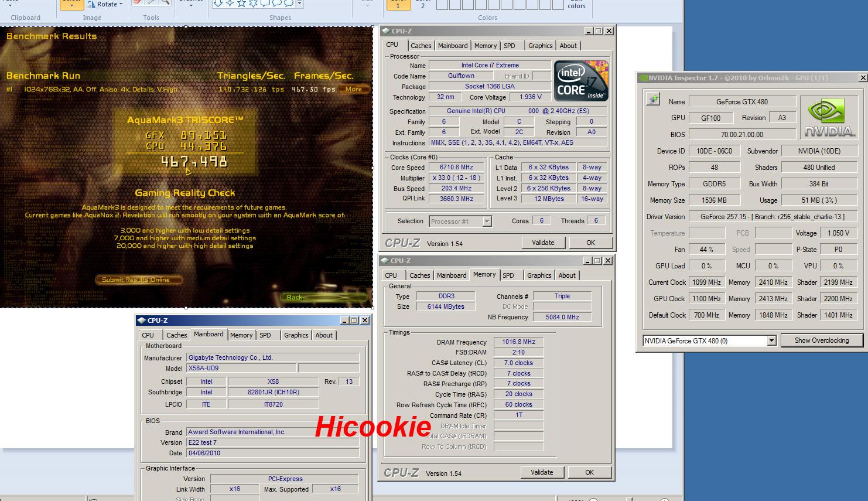Open Graphics tab in Mainboard CPU-Z window
The width and height of the screenshot is (868, 501).
(x=296, y=335)
